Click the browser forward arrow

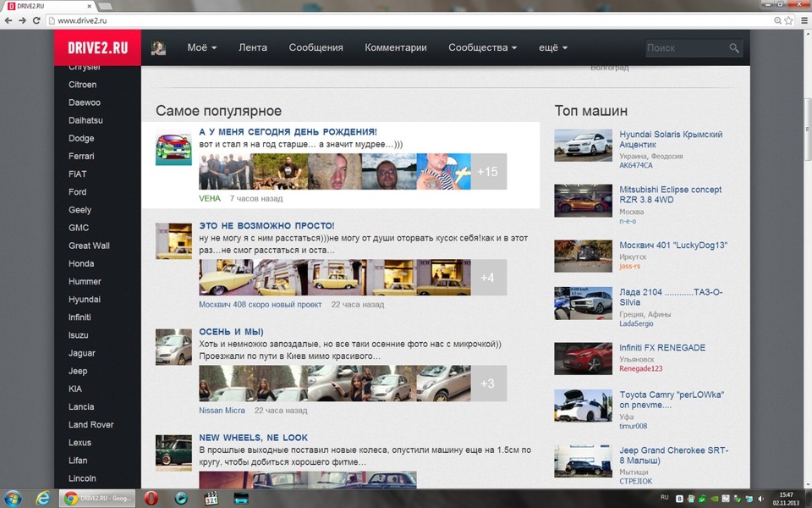[x=22, y=20]
